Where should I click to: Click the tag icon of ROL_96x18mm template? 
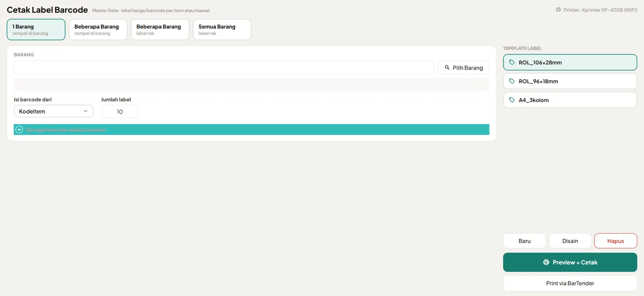coord(512,81)
